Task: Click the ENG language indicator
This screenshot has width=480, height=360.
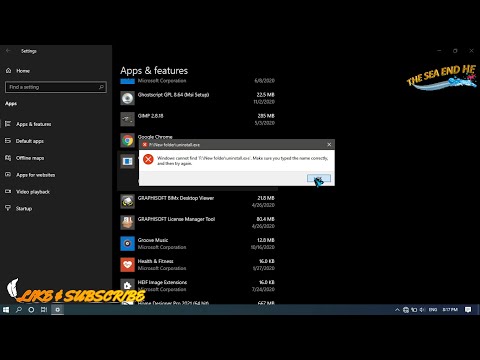Action: [x=433, y=310]
